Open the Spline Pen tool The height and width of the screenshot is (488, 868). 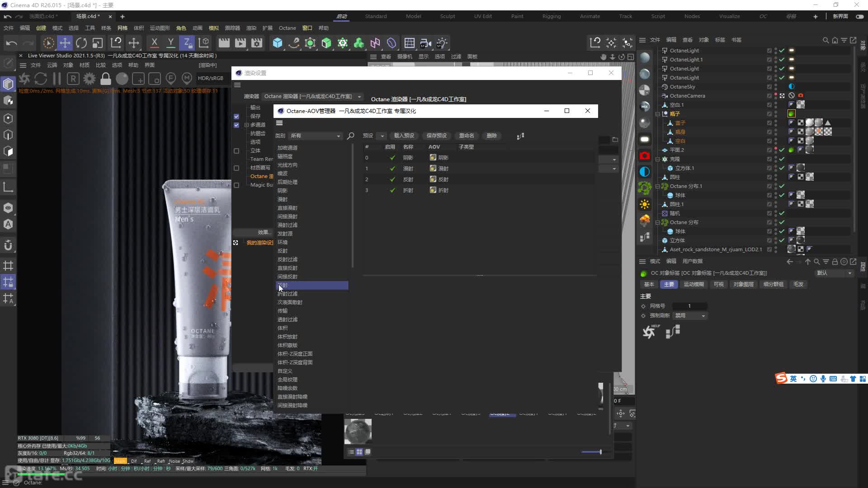click(294, 43)
